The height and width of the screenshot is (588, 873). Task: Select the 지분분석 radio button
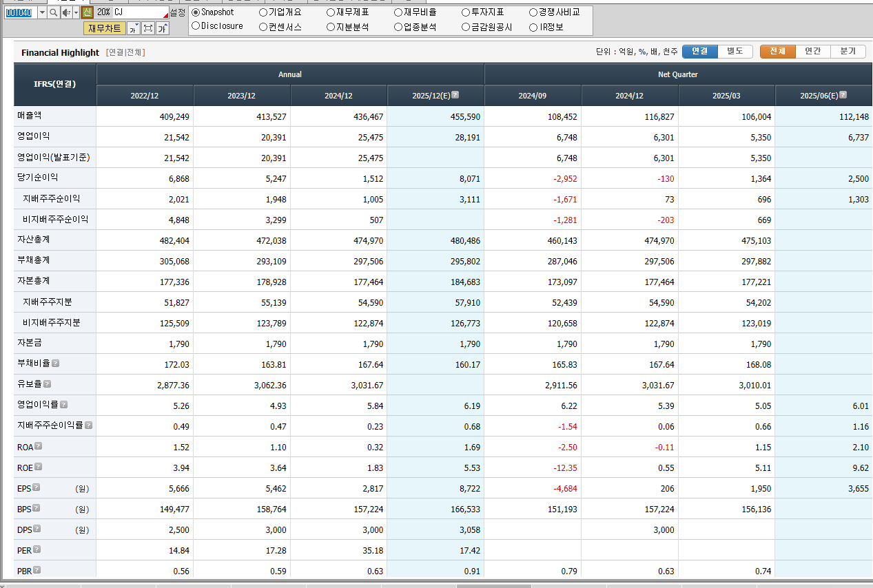[x=331, y=27]
